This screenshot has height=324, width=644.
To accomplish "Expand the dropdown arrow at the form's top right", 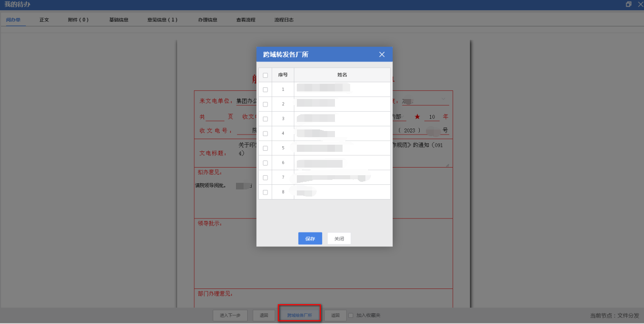I will pyautogui.click(x=443, y=99).
